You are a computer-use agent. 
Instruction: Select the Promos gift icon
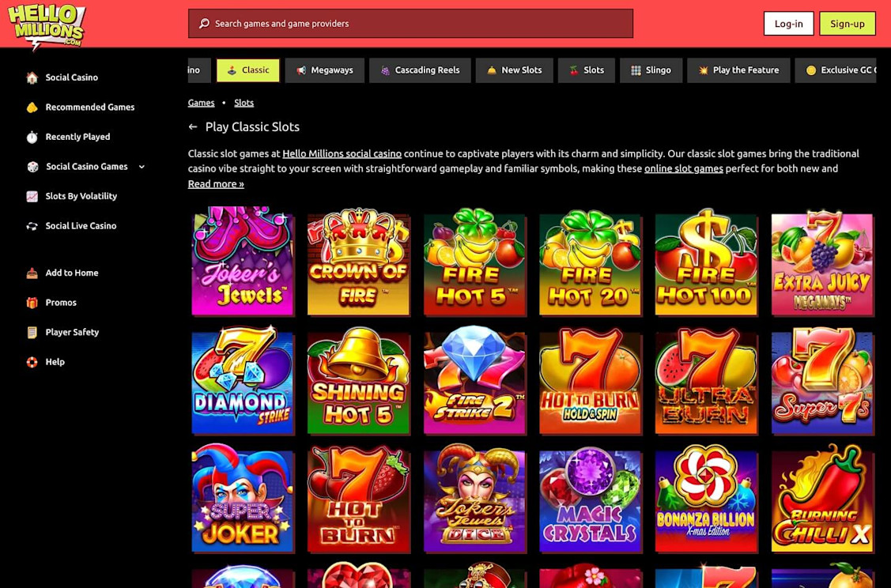pos(32,303)
